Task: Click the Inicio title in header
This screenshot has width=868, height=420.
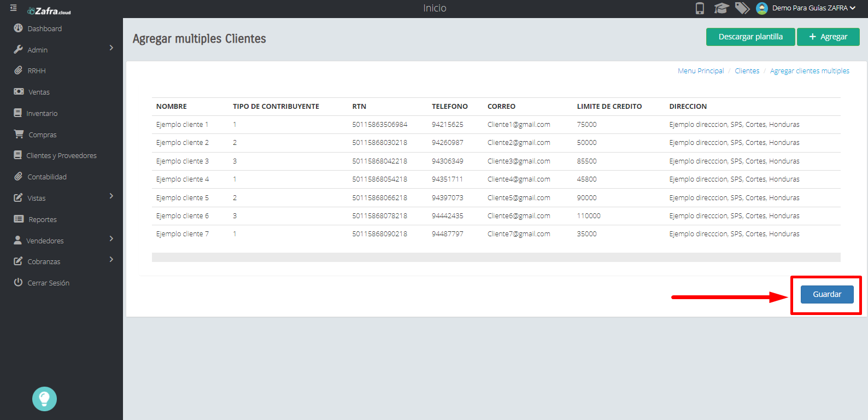Action: (435, 8)
